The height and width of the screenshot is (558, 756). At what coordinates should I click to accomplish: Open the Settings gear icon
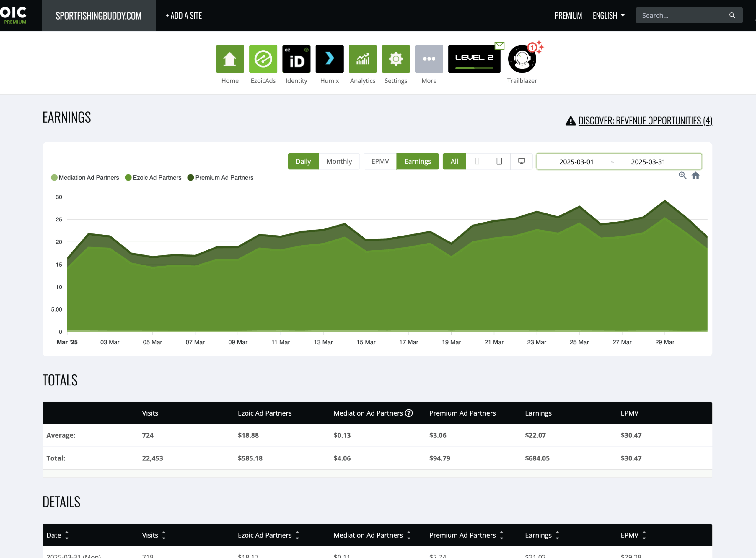pyautogui.click(x=396, y=59)
